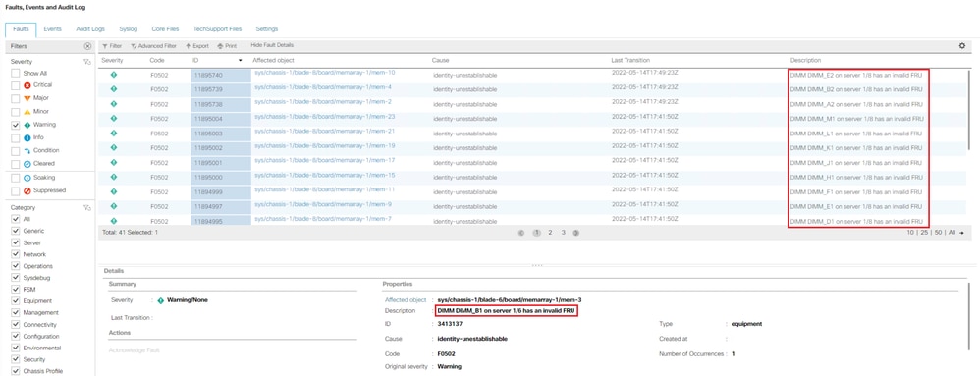Uncheck the FSM category checkbox
The height and width of the screenshot is (376, 980).
tap(16, 290)
